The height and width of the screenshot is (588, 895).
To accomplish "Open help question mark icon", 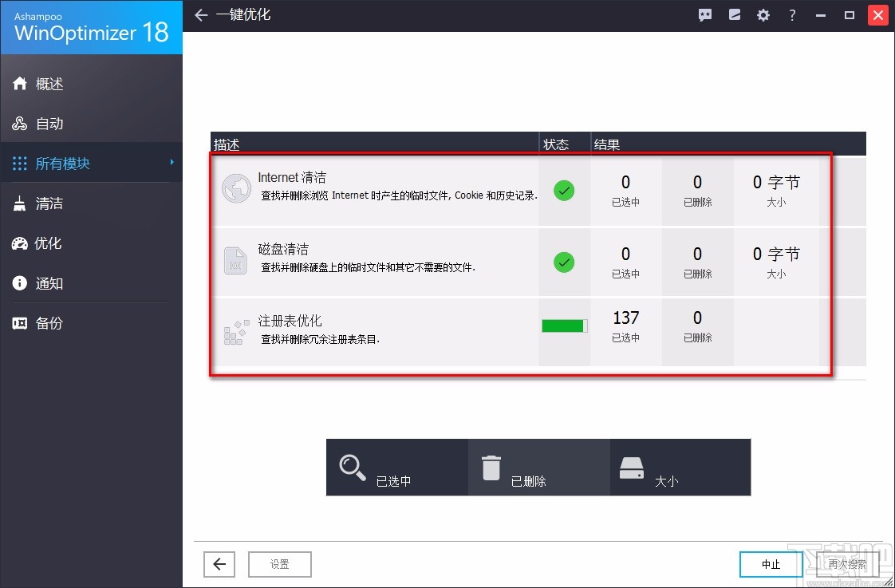I will [x=792, y=15].
